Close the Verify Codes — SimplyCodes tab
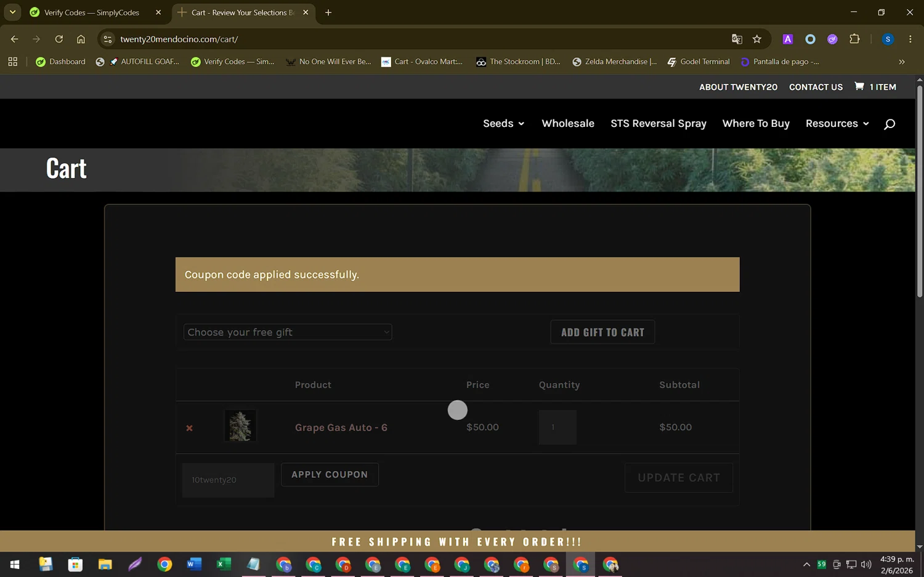Viewport: 924px width, 577px height. pyautogui.click(x=158, y=12)
